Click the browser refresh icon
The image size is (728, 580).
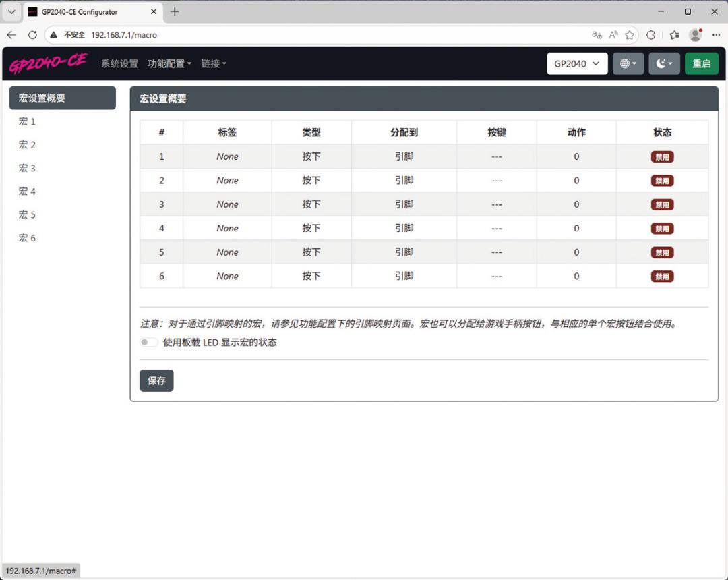coord(32,35)
